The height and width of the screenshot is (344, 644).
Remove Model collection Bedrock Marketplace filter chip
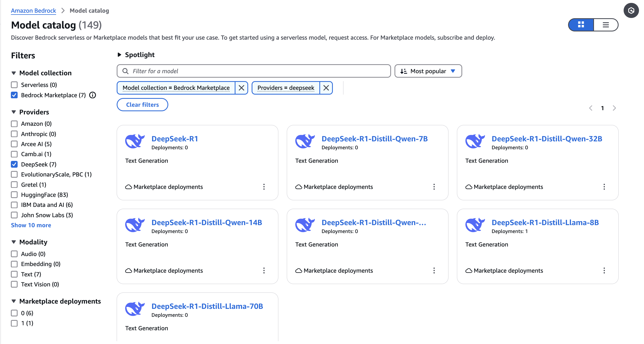(241, 88)
